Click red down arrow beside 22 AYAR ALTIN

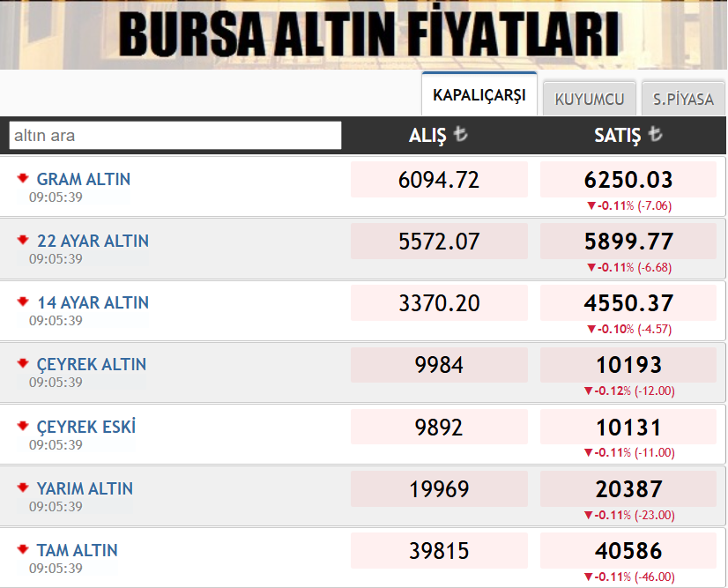coord(23,240)
